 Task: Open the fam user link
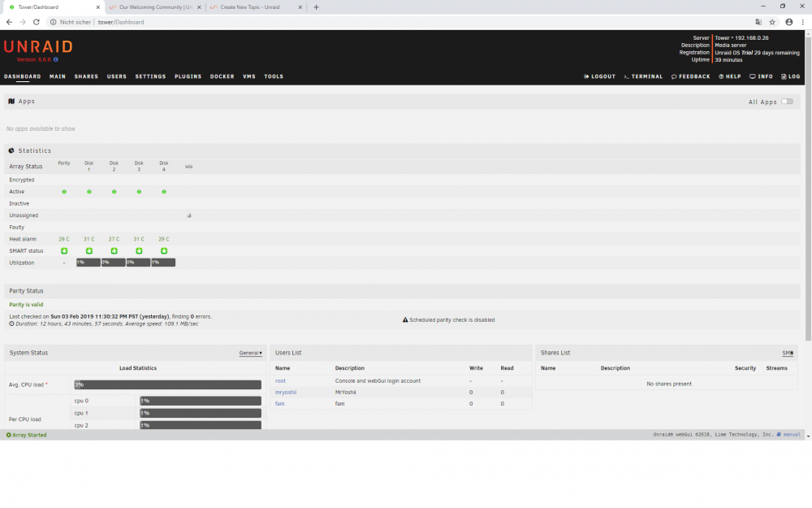[x=279, y=404]
